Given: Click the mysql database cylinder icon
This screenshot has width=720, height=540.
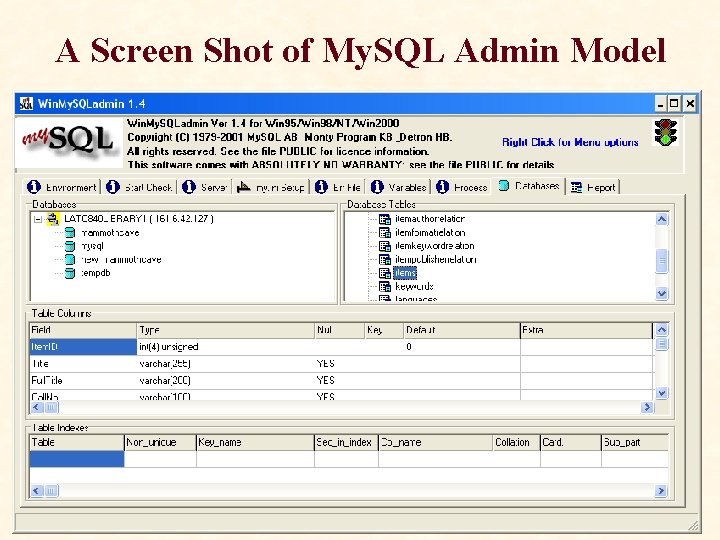Looking at the screenshot, I should (70, 246).
